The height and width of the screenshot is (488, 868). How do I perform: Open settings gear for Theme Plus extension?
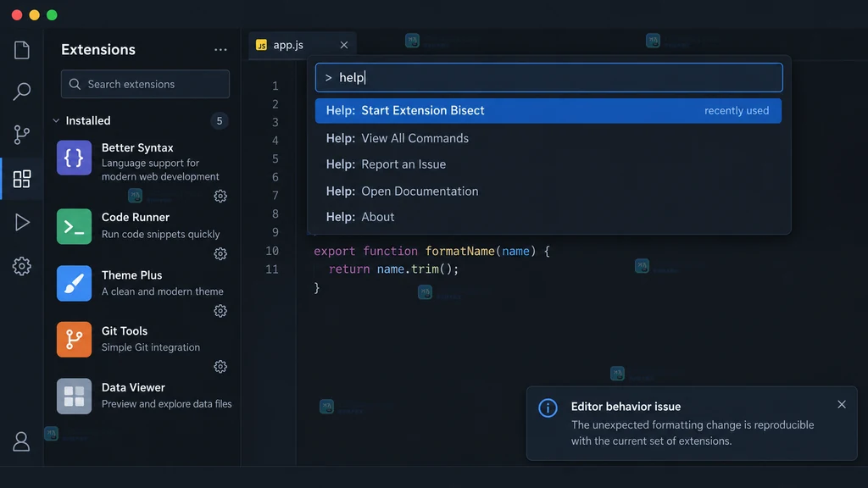(220, 310)
